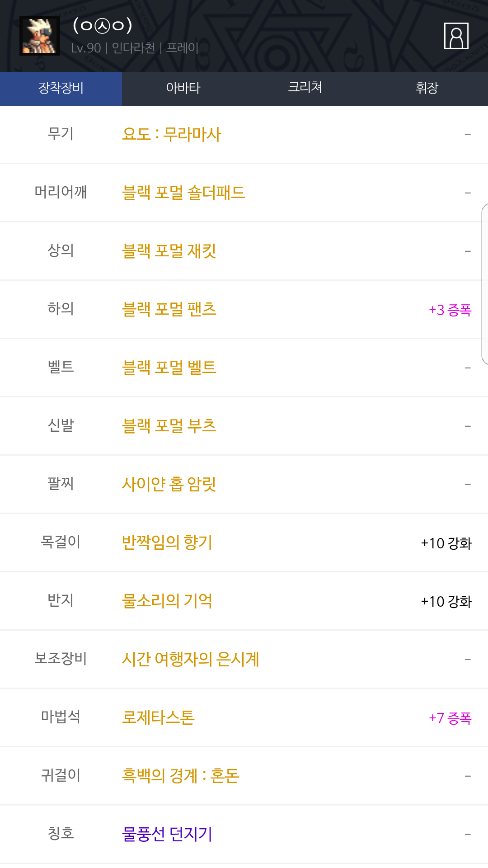Open bracelet 사이안 홉 암릿

[x=169, y=484]
